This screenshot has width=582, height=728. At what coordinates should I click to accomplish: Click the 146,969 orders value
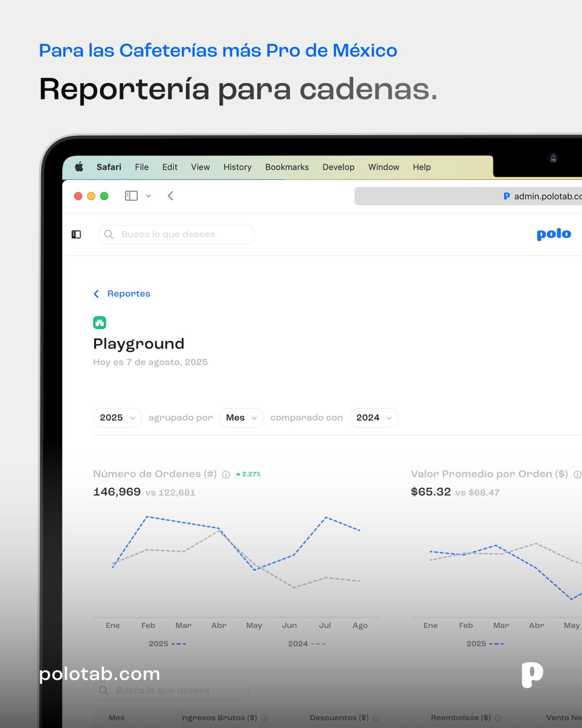point(117,492)
